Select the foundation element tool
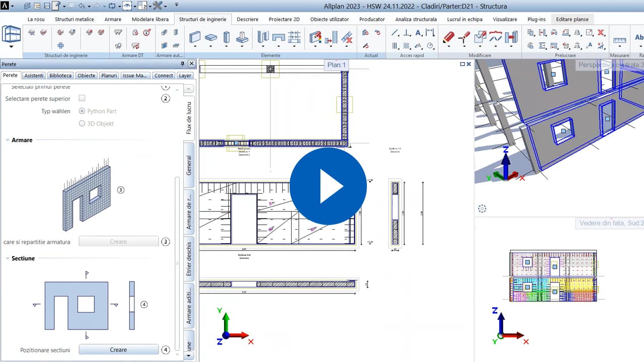644x362 pixels. [242, 37]
